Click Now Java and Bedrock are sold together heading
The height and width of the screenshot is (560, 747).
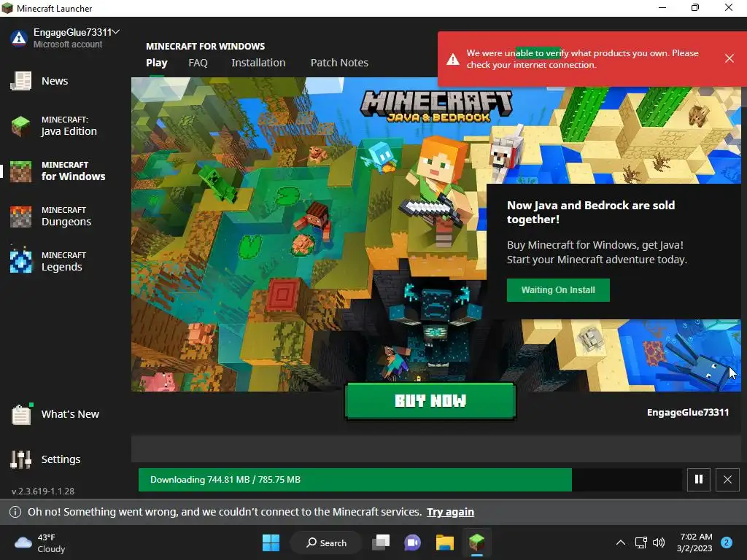591,212
